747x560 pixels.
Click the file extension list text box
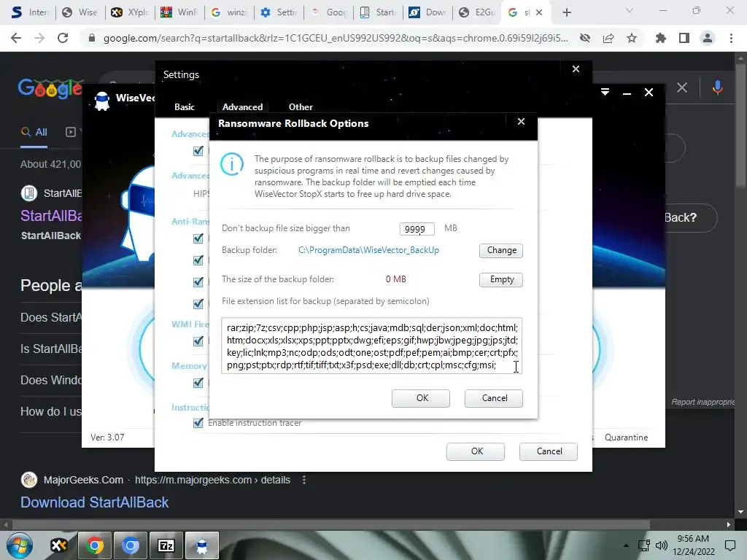coord(372,346)
